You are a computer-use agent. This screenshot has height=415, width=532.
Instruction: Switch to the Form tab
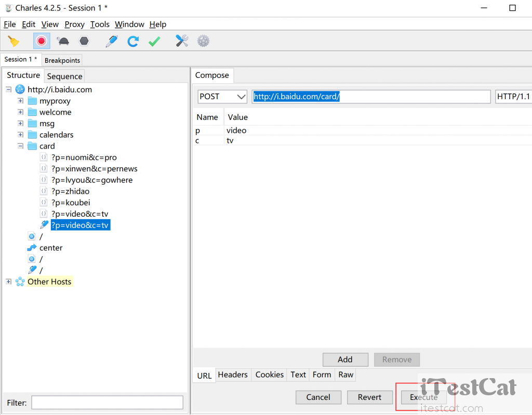pyautogui.click(x=322, y=374)
